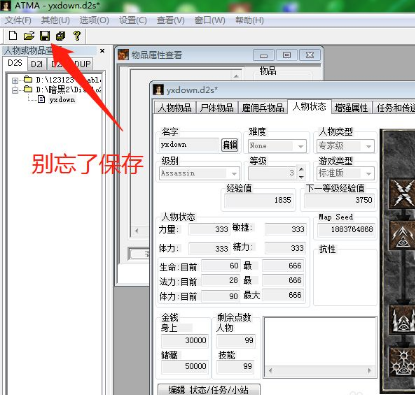Screen dimensions: 415x395
Task: Click the help question mark toolbar icon
Action: point(77,35)
